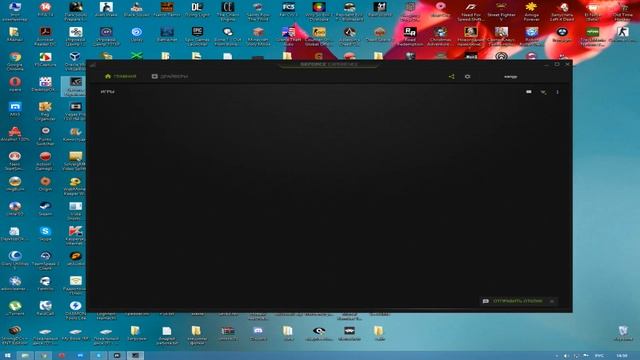
Task: Open GeForce Experience settings gear
Action: point(468,76)
